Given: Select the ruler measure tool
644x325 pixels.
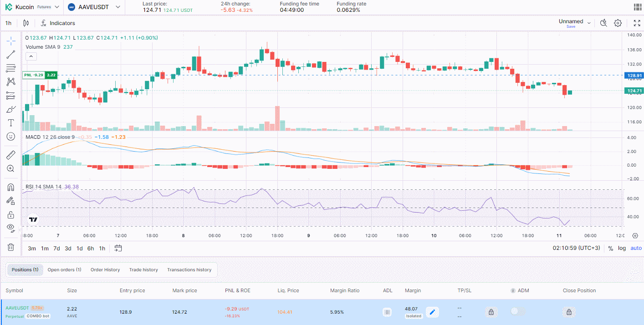Looking at the screenshot, I should tap(11, 155).
